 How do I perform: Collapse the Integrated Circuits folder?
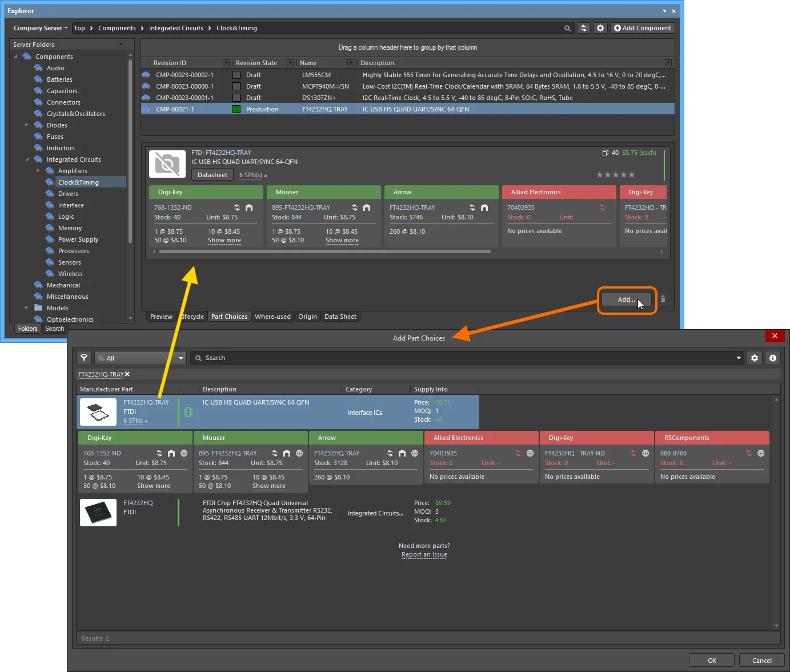tap(27, 159)
